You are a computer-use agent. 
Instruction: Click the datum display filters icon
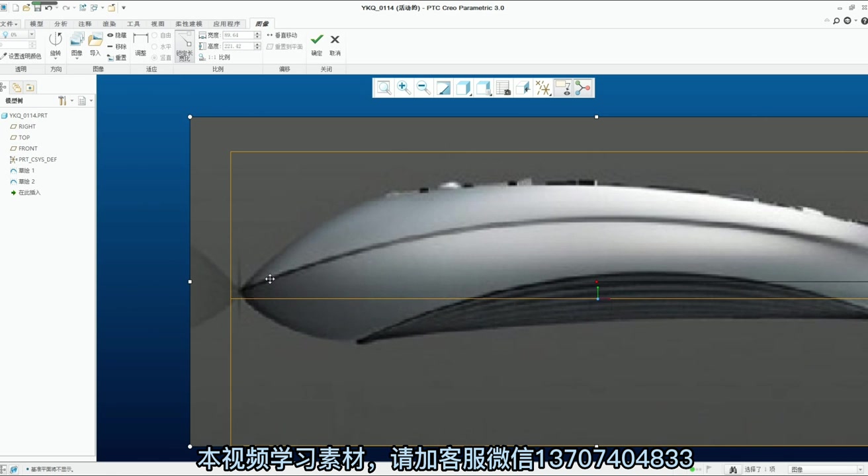544,87
